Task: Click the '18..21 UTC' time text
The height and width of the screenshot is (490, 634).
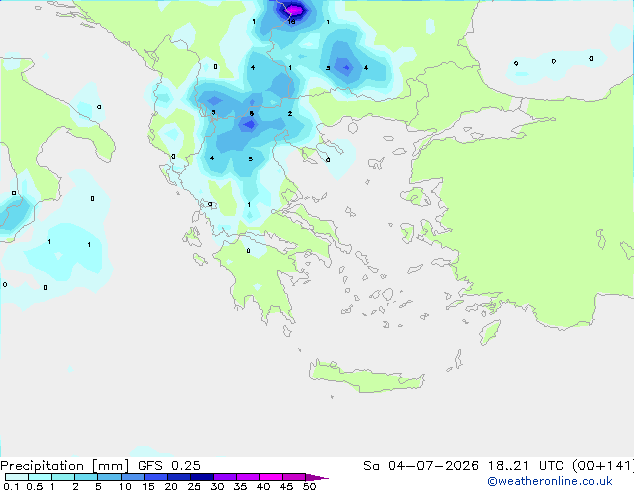Action: pyautogui.click(x=526, y=466)
